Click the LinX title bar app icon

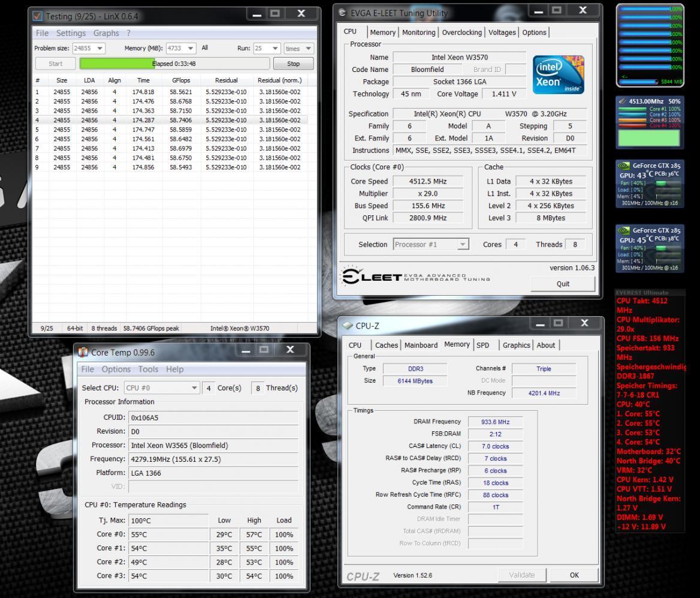coord(38,16)
